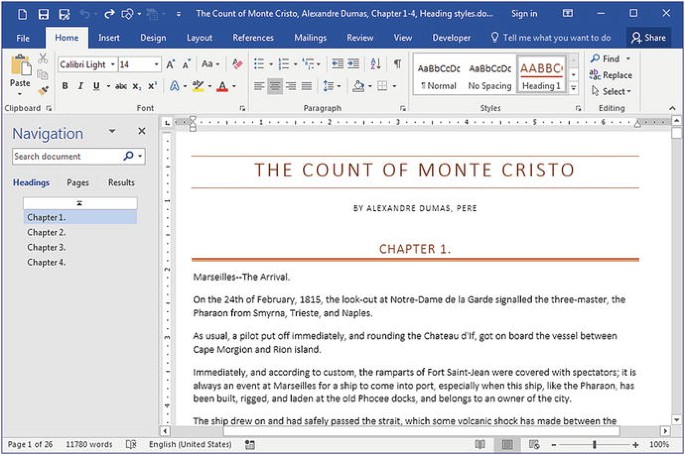
Task: Select Chapter 3. in the headings list
Action: pos(80,248)
